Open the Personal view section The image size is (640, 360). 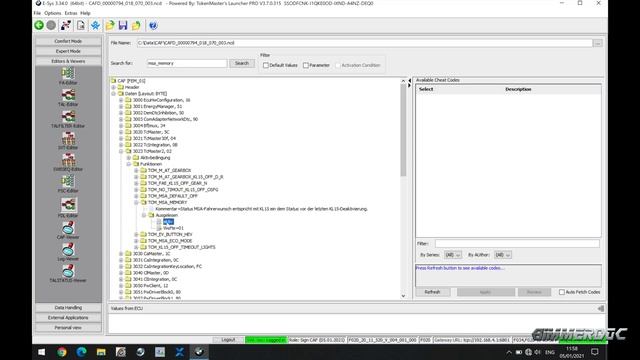68,328
